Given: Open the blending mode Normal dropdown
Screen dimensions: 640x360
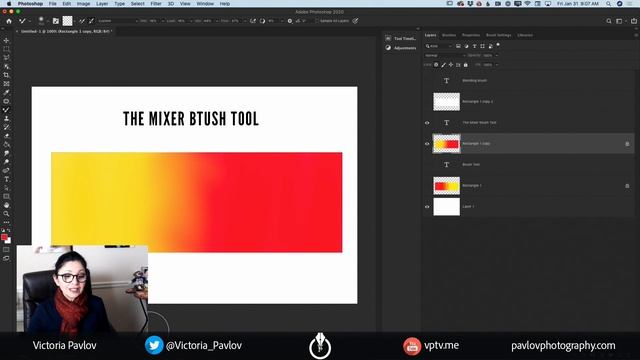Looking at the screenshot, I should tap(445, 55).
